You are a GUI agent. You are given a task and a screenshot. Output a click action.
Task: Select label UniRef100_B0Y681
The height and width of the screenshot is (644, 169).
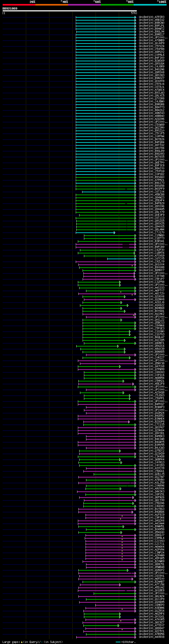click(x=152, y=311)
